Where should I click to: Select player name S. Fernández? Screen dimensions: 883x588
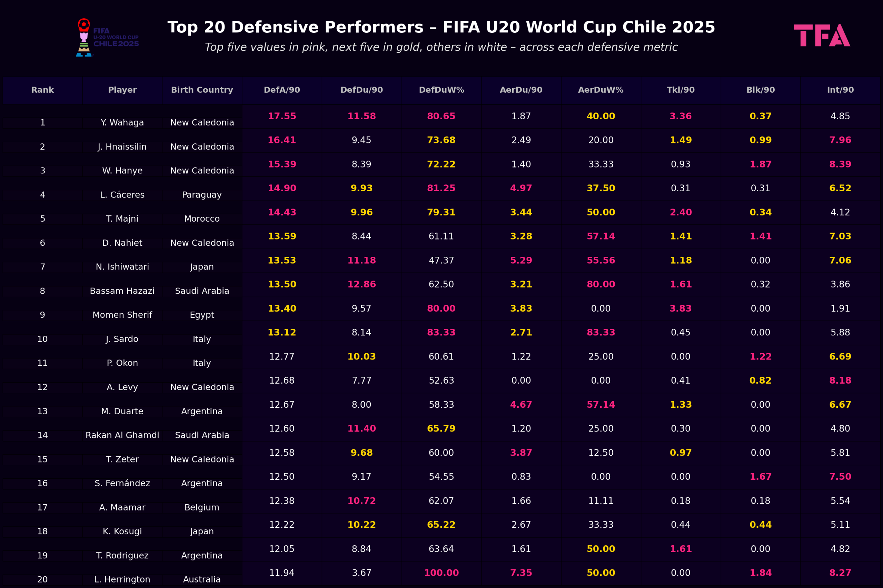pos(122,483)
